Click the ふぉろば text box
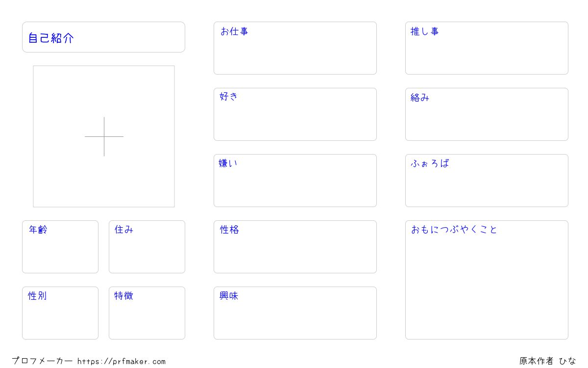 pyautogui.click(x=487, y=181)
